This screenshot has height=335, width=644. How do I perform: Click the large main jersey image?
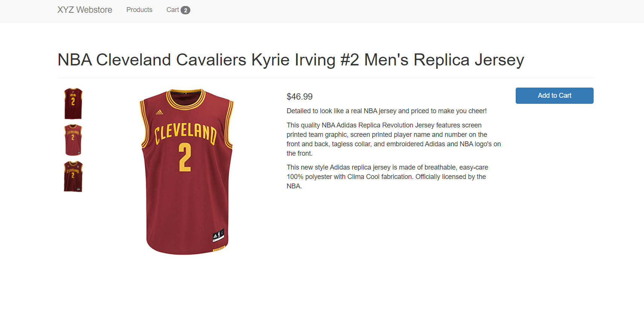click(x=187, y=172)
